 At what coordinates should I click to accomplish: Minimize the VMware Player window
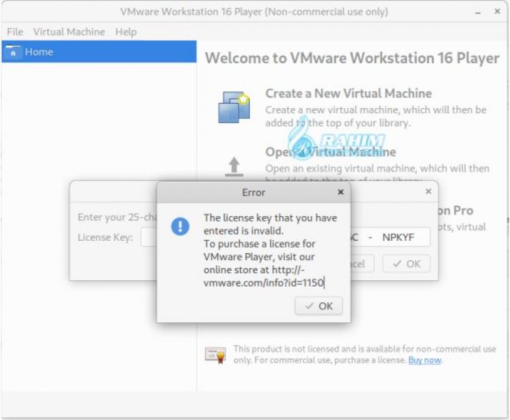pyautogui.click(x=478, y=12)
